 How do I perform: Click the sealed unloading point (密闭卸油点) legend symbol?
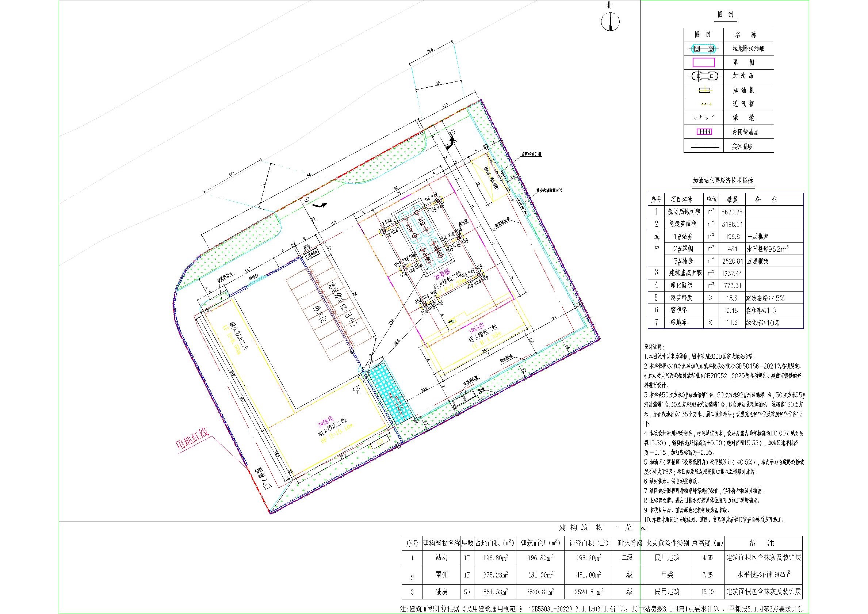click(704, 132)
